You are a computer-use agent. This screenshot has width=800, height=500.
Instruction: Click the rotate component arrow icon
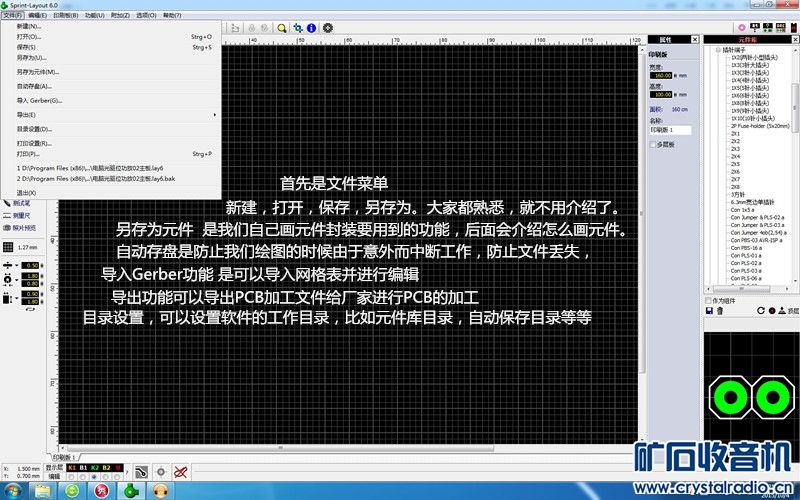coord(761,310)
